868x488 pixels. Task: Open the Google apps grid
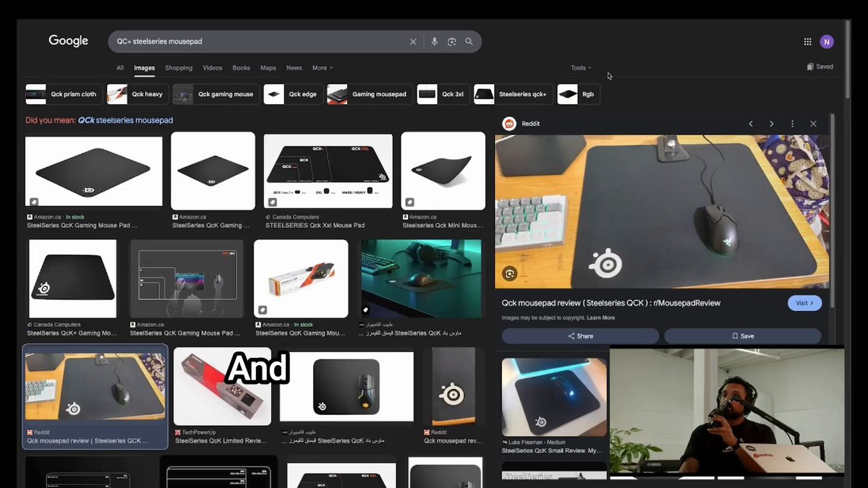pos(807,42)
